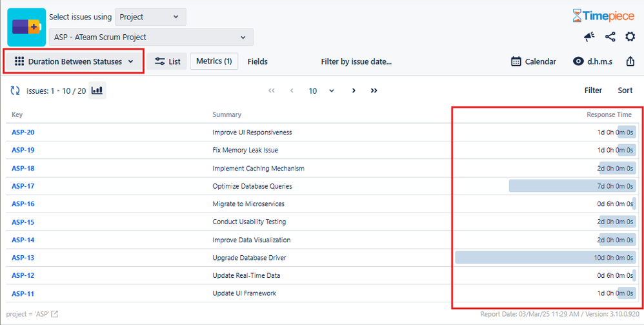The width and height of the screenshot is (644, 325).
Task: Select summary Update UI Framework
Action: coord(245,294)
